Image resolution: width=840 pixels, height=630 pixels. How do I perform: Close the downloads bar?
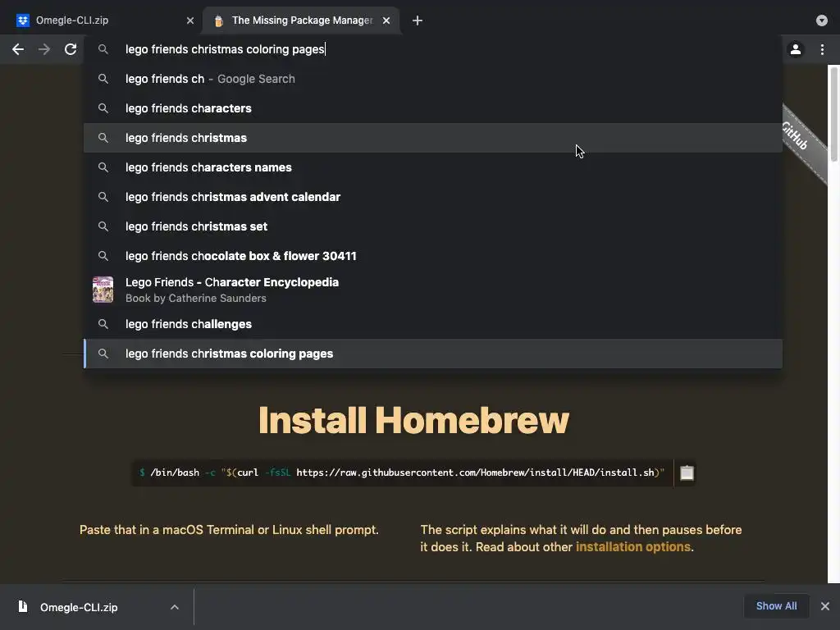[825, 606]
